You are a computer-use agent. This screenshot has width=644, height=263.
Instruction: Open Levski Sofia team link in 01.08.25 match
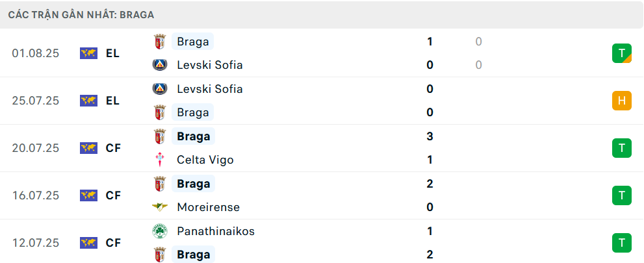pos(209,65)
